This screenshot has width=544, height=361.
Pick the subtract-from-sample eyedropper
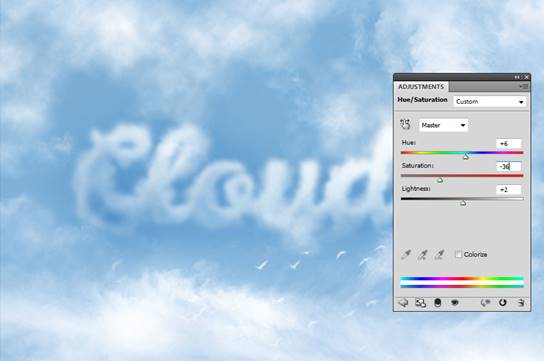click(439, 255)
